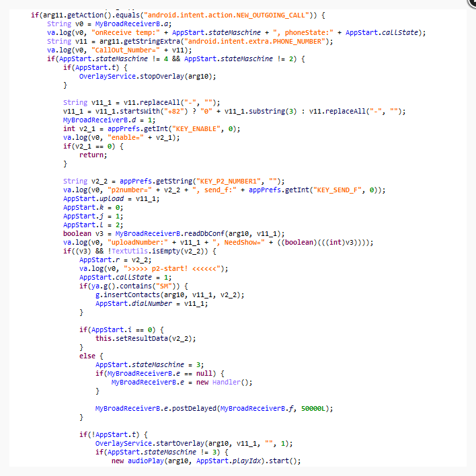Click the "KEY_ENABLE" string
The image size is (476, 476).
point(196,129)
